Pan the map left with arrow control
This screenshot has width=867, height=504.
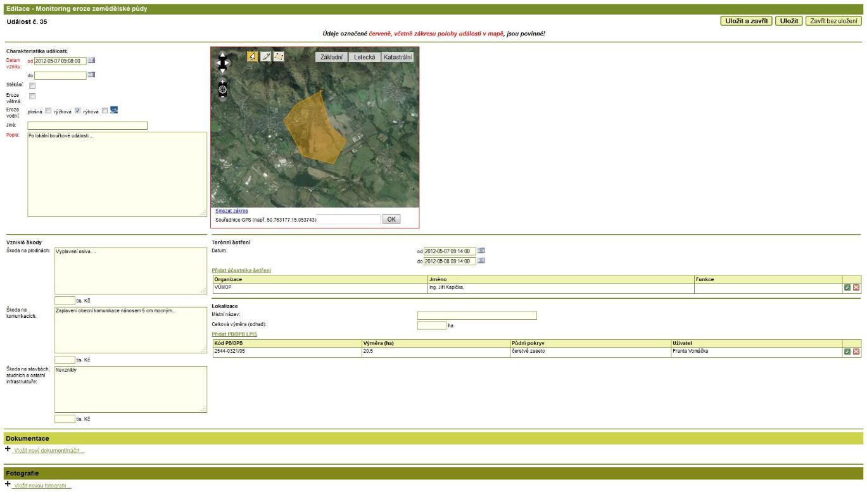click(218, 63)
